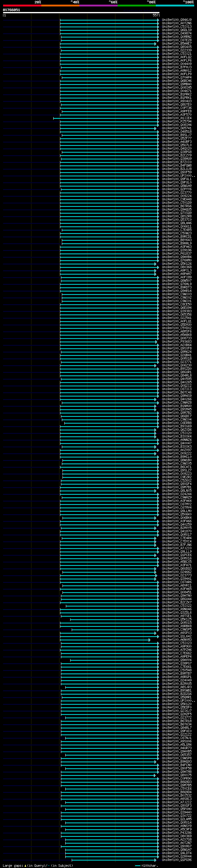Select label UniRef100_A0FLQ2
Screen dimensions: 197x868
pos(177,57)
